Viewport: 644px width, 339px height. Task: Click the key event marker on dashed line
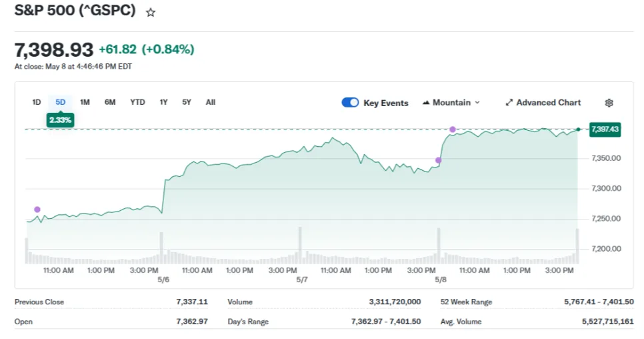coord(453,129)
